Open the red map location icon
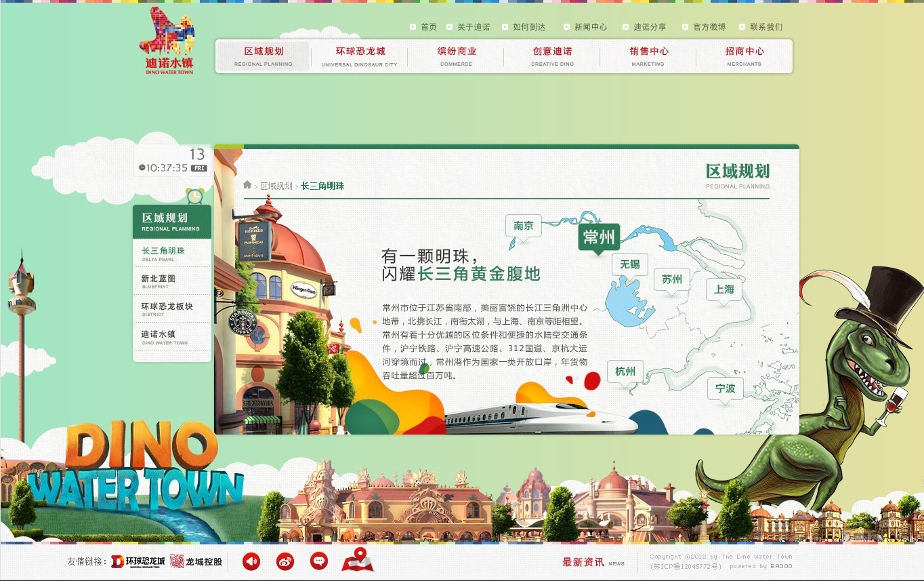 [357, 560]
